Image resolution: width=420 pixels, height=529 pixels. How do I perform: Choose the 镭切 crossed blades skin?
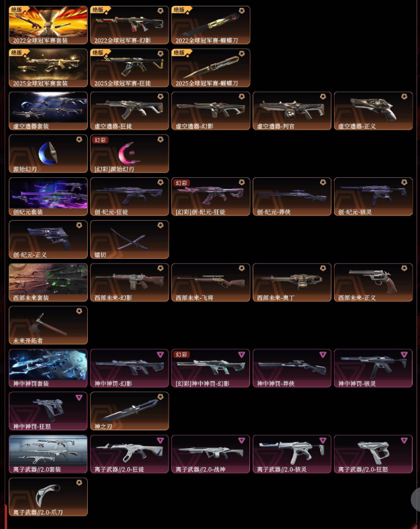coord(129,239)
